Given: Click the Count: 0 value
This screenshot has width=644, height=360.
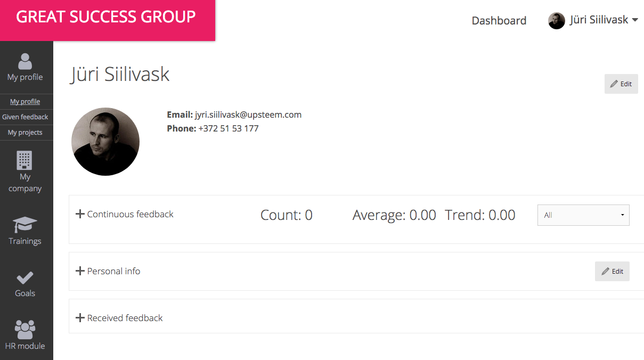Looking at the screenshot, I should coord(287,215).
